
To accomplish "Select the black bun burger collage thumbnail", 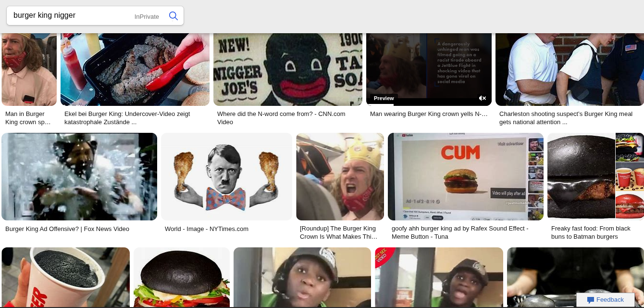I will [595, 177].
